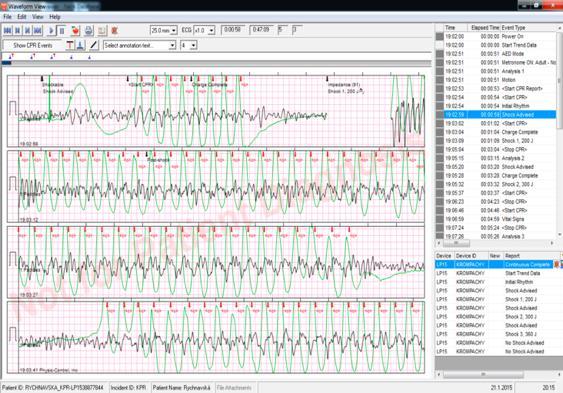Open the View menu
563x393 pixels.
37,17
